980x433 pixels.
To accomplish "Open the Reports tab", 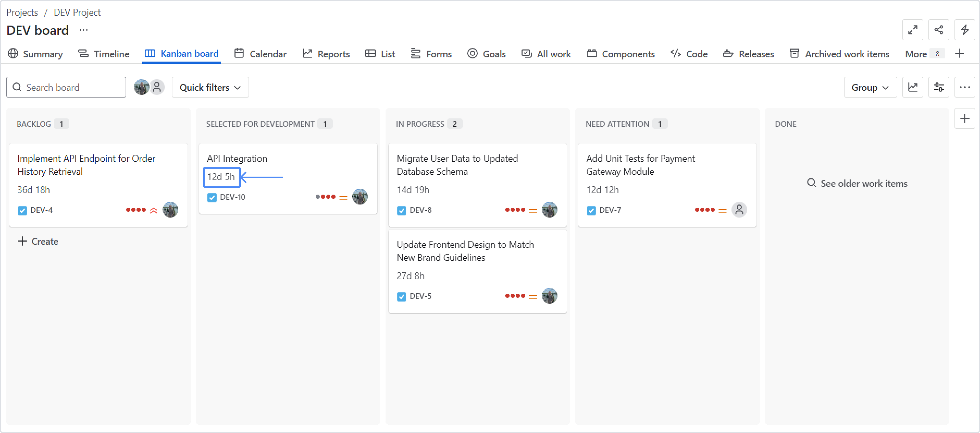I will point(326,54).
